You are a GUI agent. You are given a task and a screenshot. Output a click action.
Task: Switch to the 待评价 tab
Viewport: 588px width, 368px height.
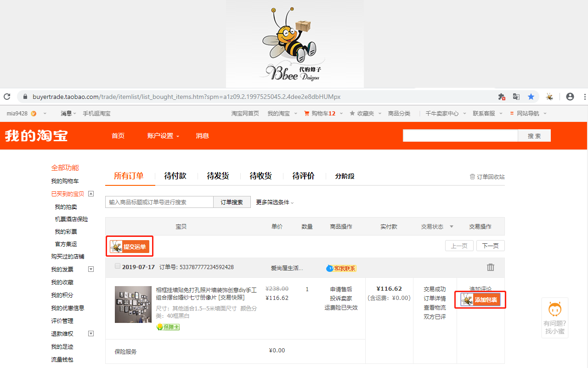(303, 176)
